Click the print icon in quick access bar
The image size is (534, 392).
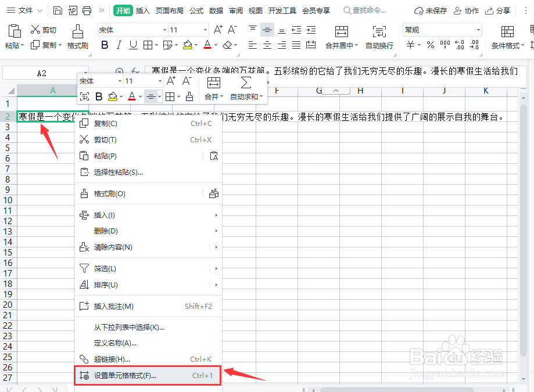click(x=87, y=10)
